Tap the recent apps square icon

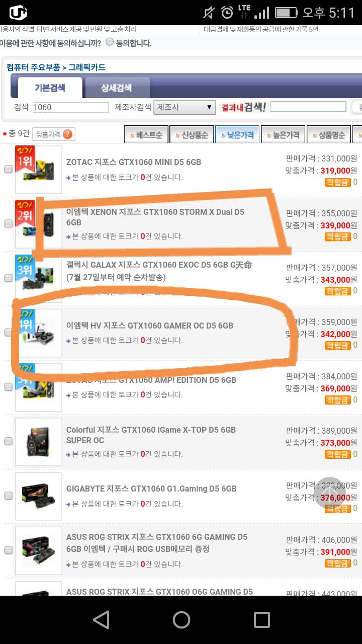(x=261, y=620)
